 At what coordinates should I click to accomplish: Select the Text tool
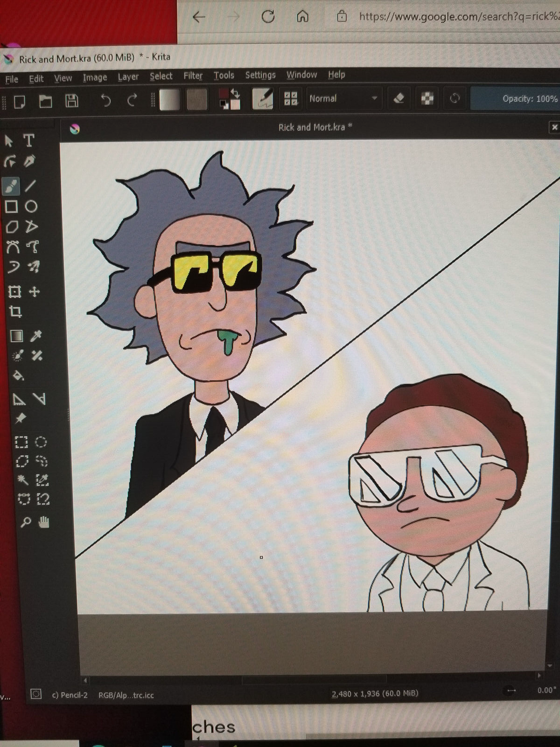pyautogui.click(x=29, y=140)
